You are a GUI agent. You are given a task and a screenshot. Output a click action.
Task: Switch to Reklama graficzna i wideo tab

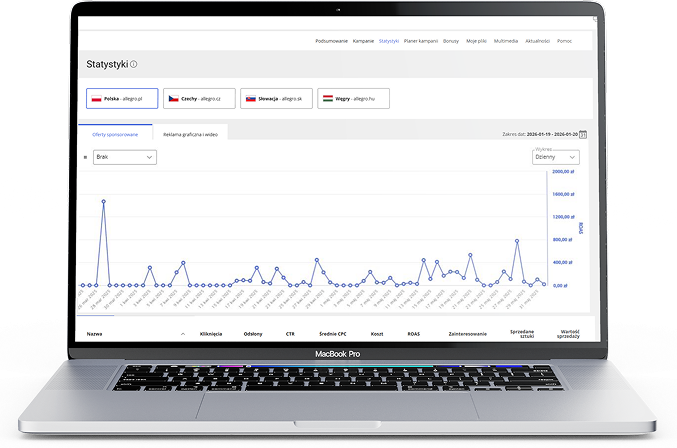(190, 133)
